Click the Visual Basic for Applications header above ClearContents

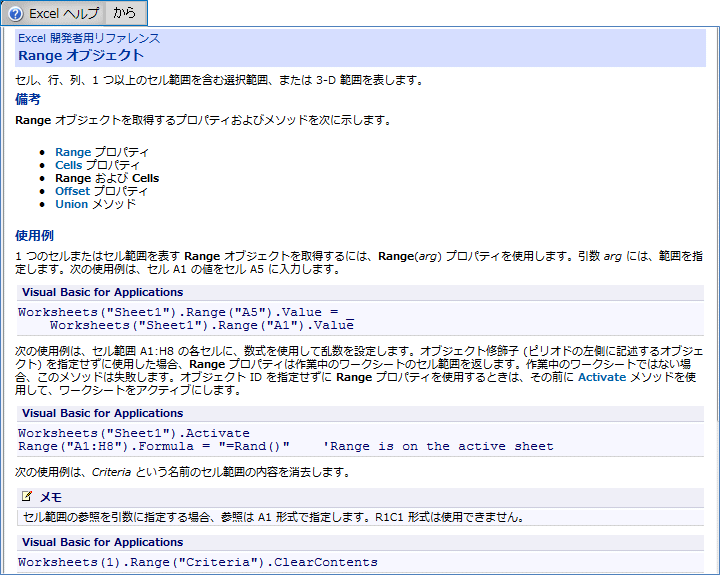pos(102,542)
